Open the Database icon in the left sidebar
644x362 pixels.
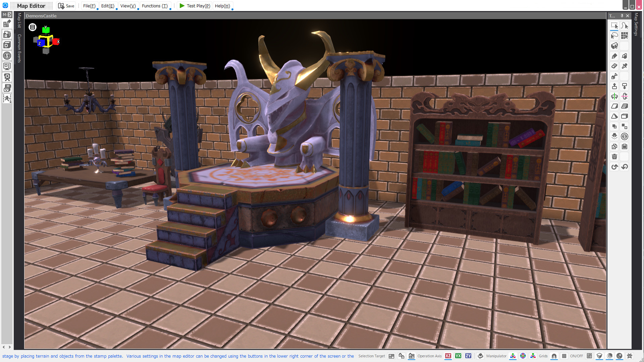pos(7,45)
